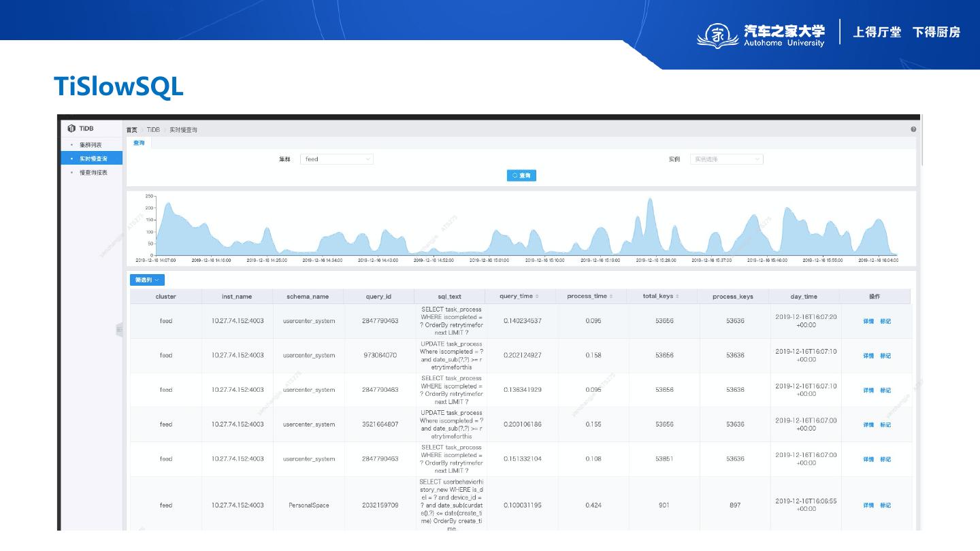Click the Autohome University logo
This screenshot has width=980, height=551.
(761, 35)
